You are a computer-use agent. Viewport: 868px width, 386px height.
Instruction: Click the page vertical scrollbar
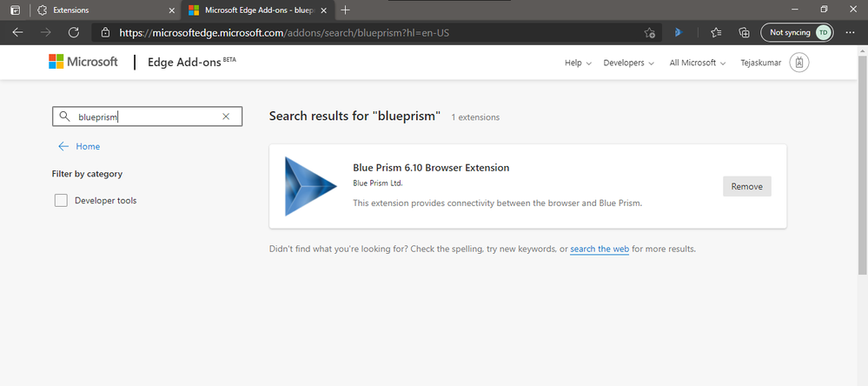coord(863,164)
